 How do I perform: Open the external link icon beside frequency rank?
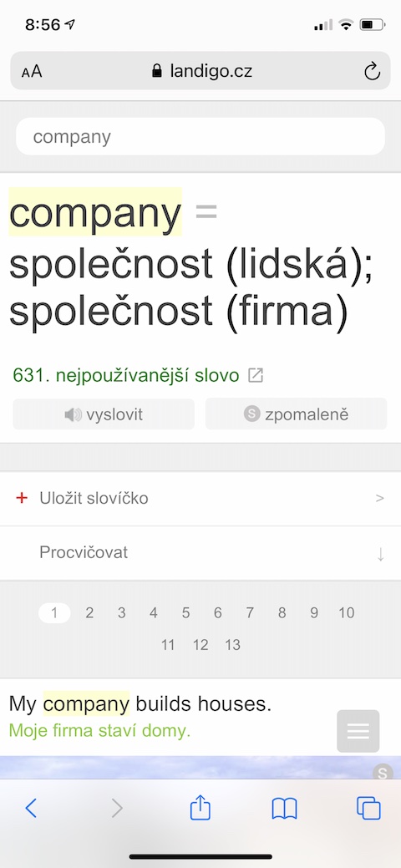256,375
